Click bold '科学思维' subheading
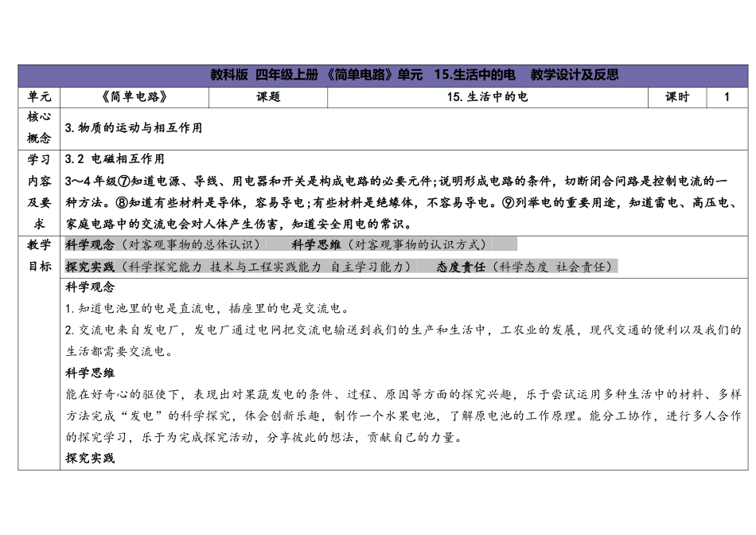756x535 pixels. point(90,373)
